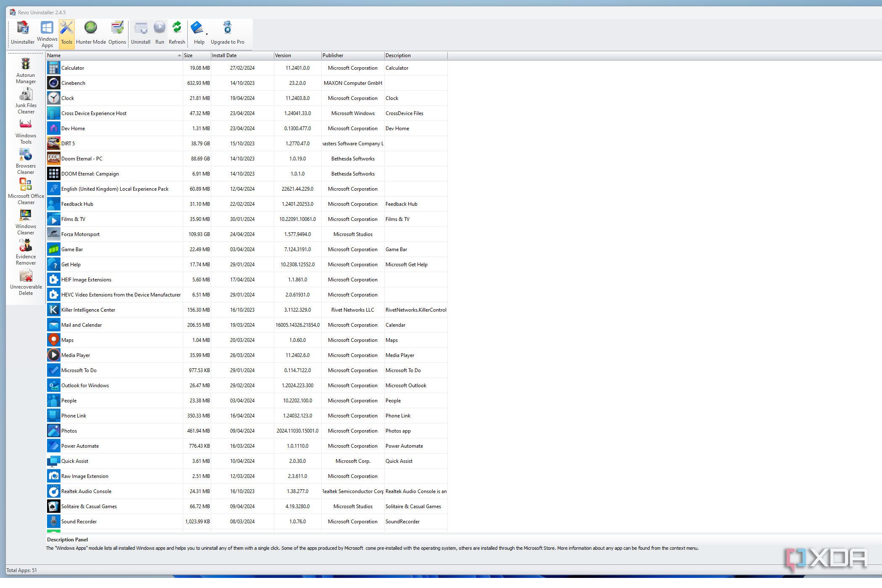Select Outlook for Windows icon
This screenshot has height=588, width=882.
pyautogui.click(x=53, y=386)
